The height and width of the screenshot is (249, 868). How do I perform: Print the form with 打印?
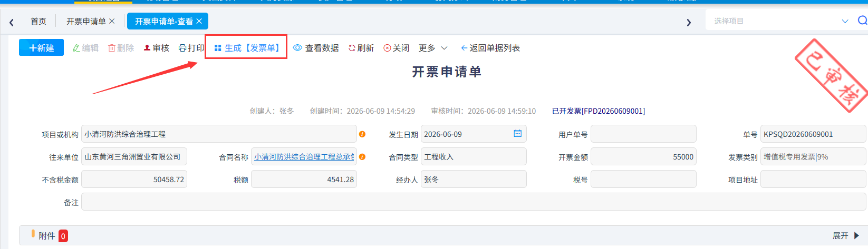click(x=191, y=48)
